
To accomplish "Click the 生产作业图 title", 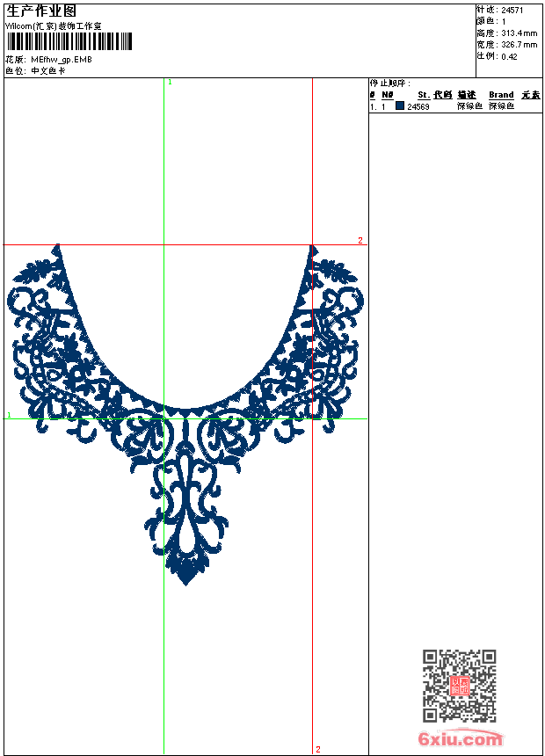I will 41,11.
